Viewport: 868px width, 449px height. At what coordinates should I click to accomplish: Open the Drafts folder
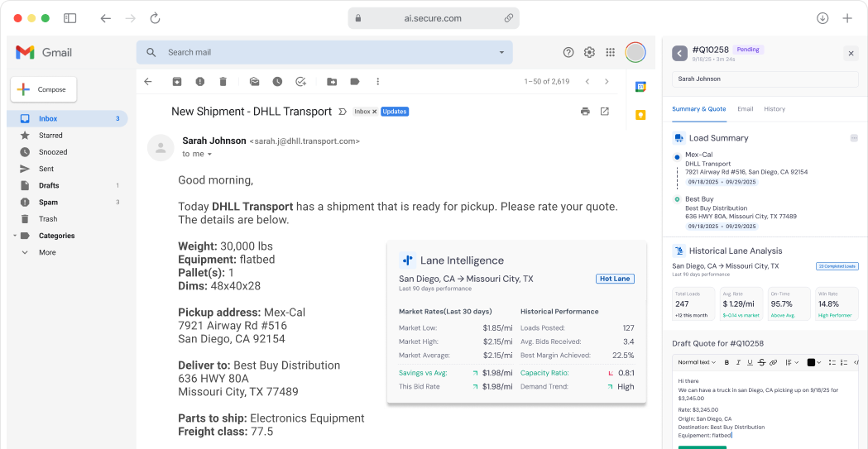pos(49,185)
